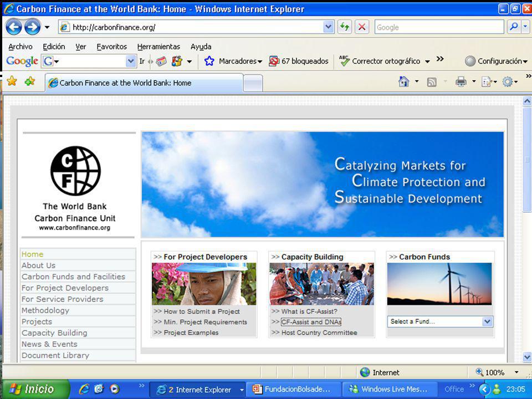
Task: Open the Corrector ortográfico dropdown arrow
Action: point(427,62)
